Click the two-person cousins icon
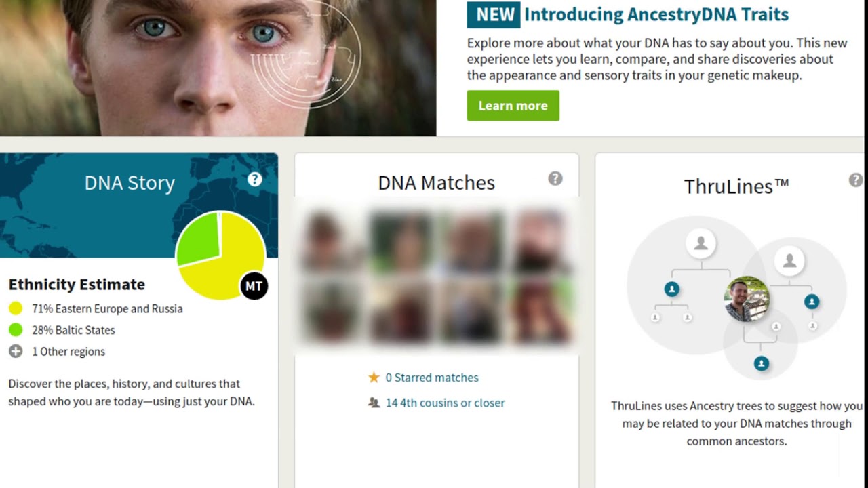This screenshot has width=868, height=488. point(374,403)
